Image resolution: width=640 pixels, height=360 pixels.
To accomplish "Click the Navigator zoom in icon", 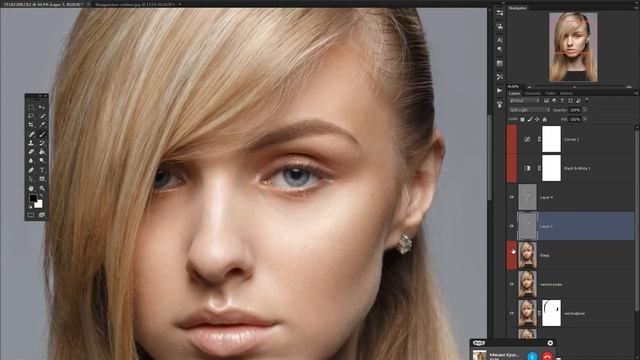I will (629, 87).
